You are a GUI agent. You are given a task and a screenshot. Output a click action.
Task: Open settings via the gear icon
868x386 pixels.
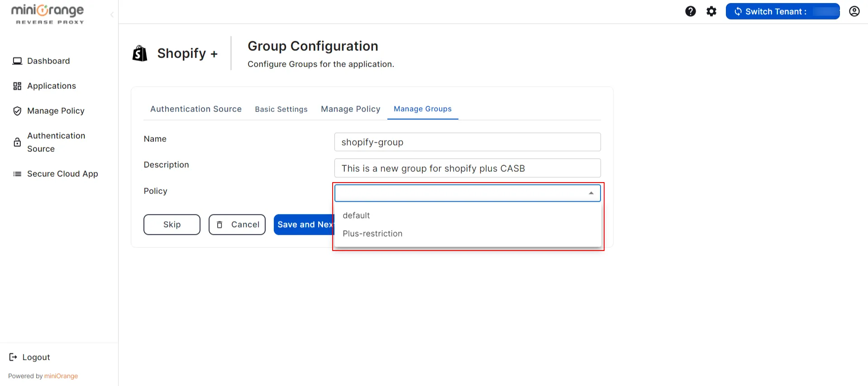coord(711,11)
